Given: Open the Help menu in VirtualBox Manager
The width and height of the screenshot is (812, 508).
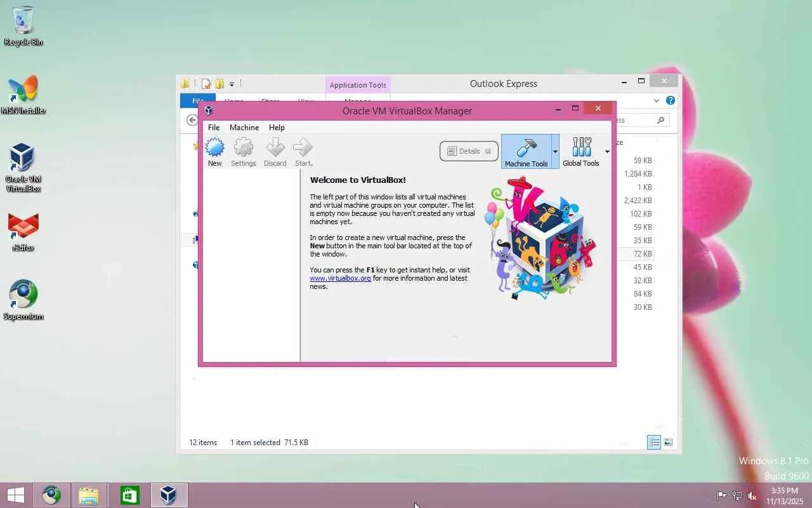Looking at the screenshot, I should (x=277, y=128).
